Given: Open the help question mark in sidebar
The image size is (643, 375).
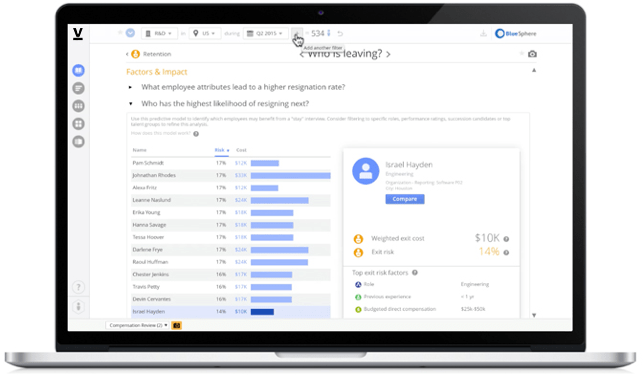Looking at the screenshot, I should click(x=78, y=287).
